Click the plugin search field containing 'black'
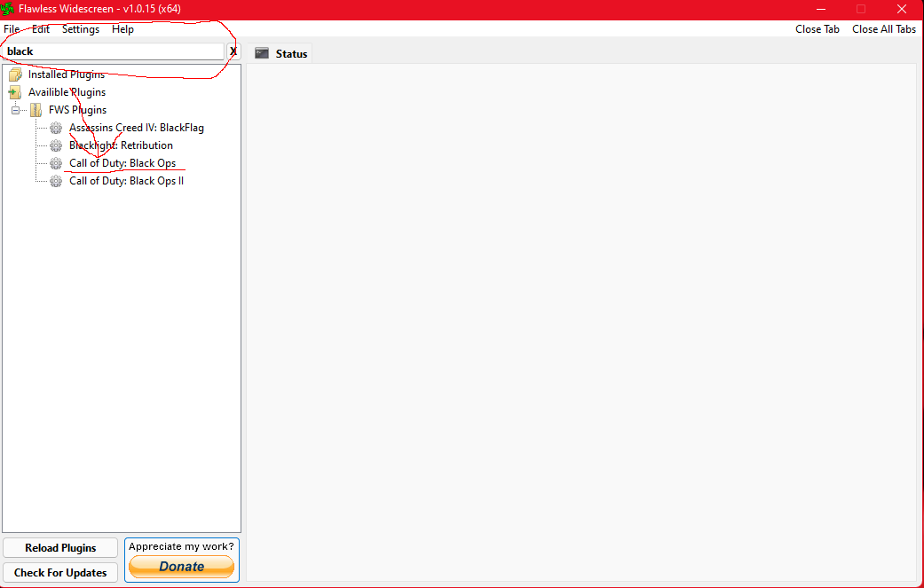Image resolution: width=924 pixels, height=588 pixels. 113,51
